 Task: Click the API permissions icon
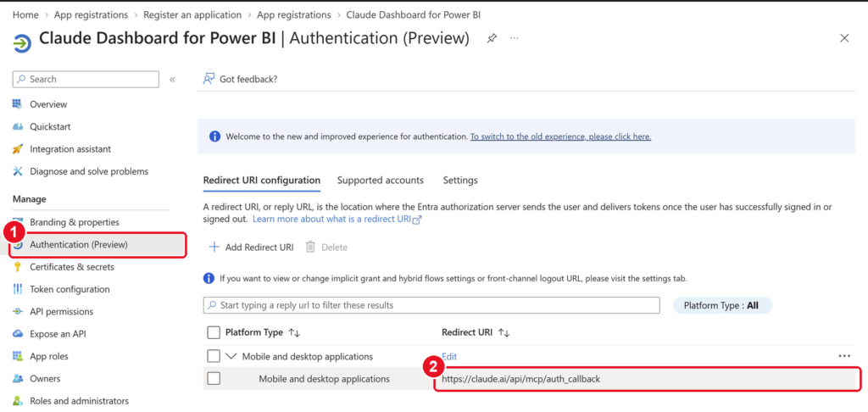tap(18, 312)
